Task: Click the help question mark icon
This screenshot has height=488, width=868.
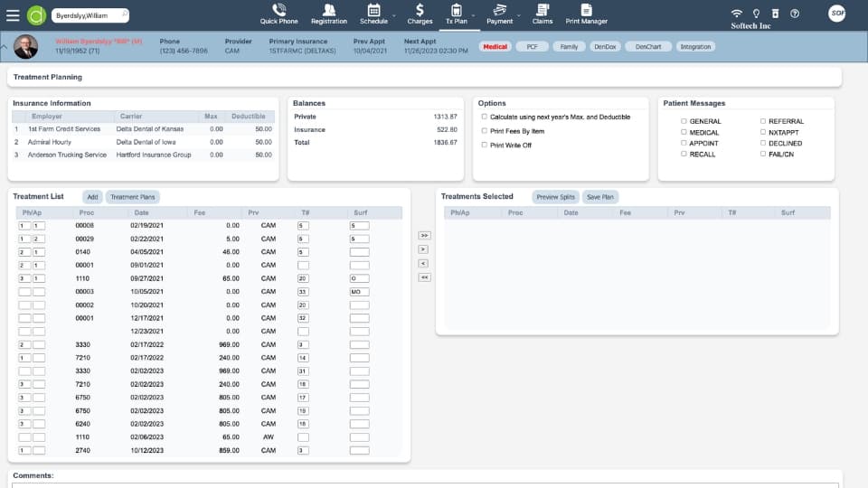Action: point(794,14)
